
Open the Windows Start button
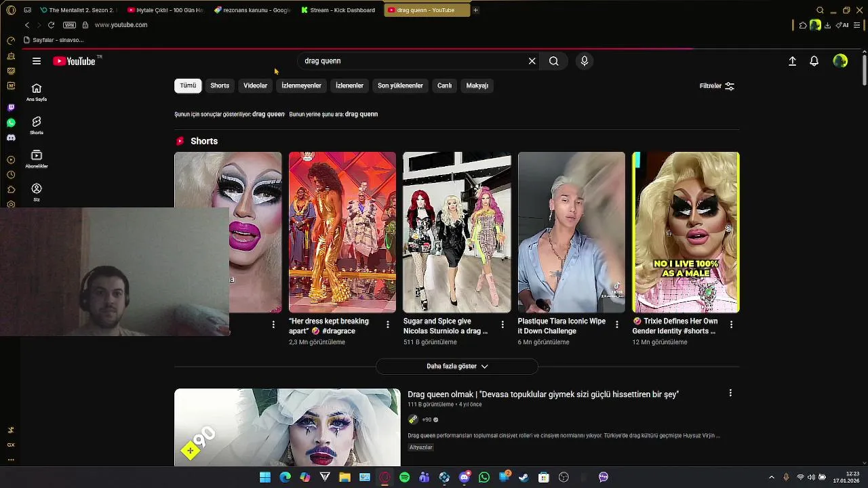[x=265, y=477]
